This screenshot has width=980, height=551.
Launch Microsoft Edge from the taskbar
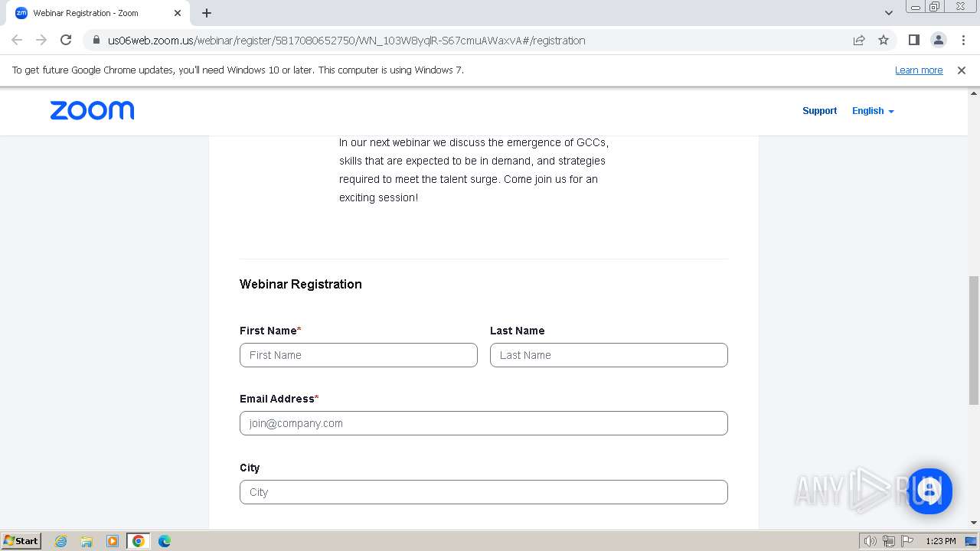click(165, 541)
